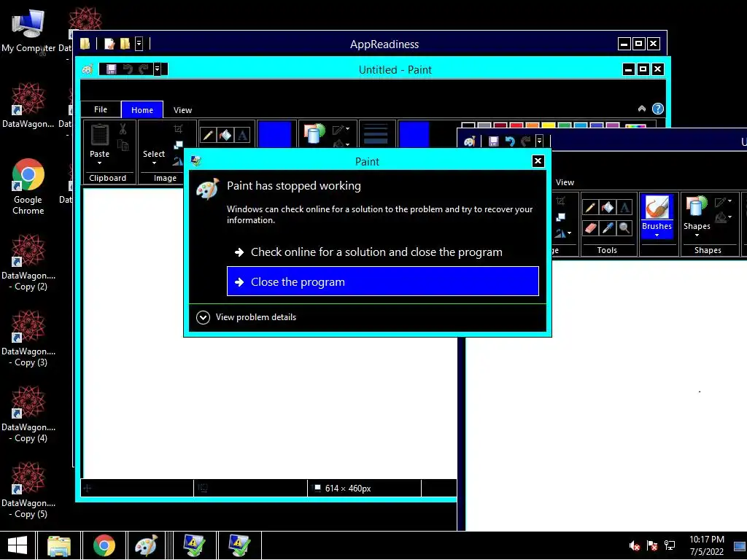Click Close the program in the dialog
Image resolution: width=747 pixels, height=560 pixels.
click(x=382, y=281)
